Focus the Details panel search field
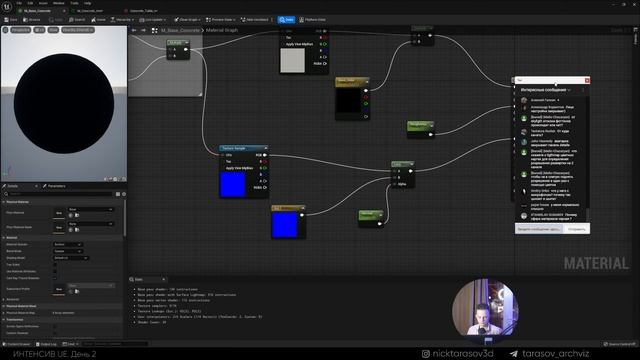This screenshot has height=360, width=640. pos(59,194)
